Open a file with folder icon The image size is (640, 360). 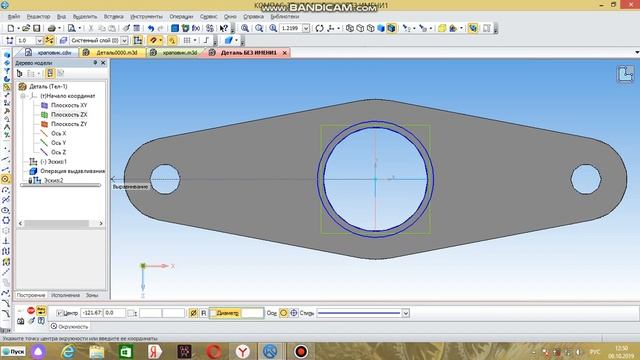pyautogui.click(x=26, y=28)
